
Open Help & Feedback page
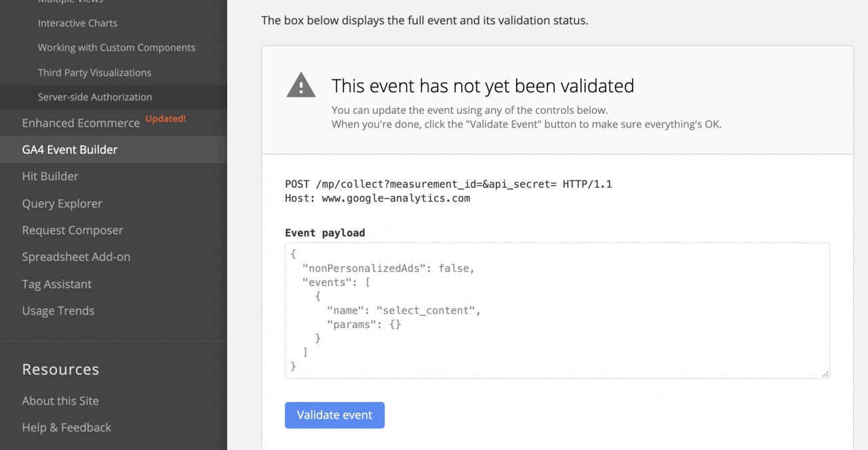pos(66,428)
